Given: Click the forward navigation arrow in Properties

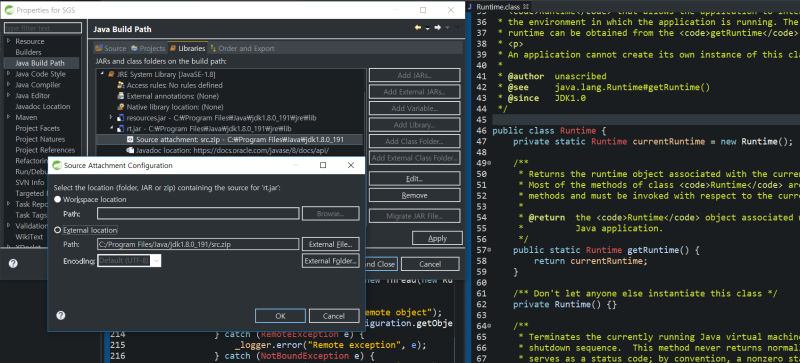Looking at the screenshot, I should click(x=437, y=28).
